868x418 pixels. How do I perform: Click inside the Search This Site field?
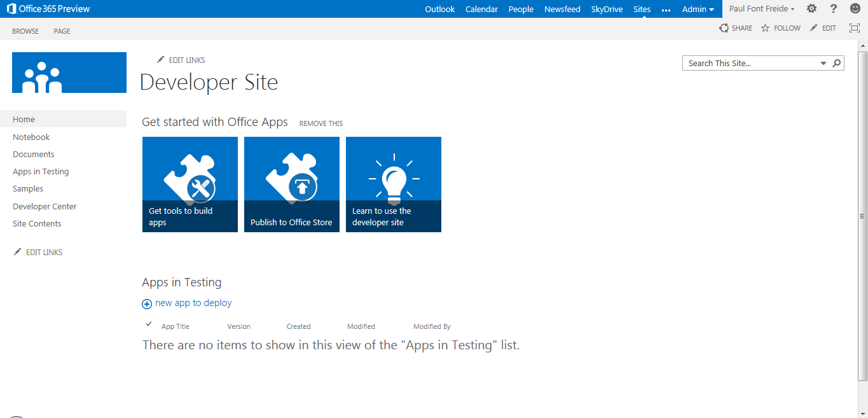pyautogui.click(x=744, y=62)
